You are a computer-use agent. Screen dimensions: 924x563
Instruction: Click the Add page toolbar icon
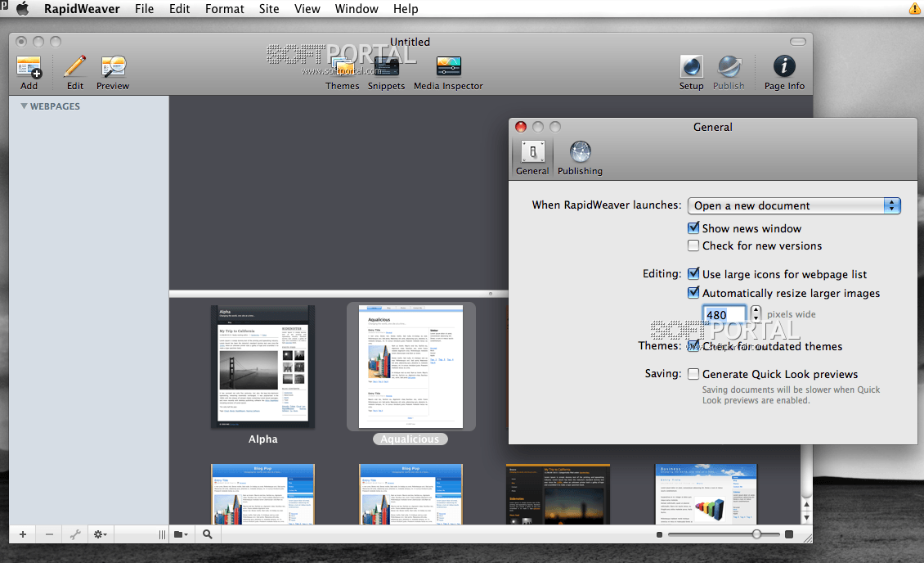[29, 67]
